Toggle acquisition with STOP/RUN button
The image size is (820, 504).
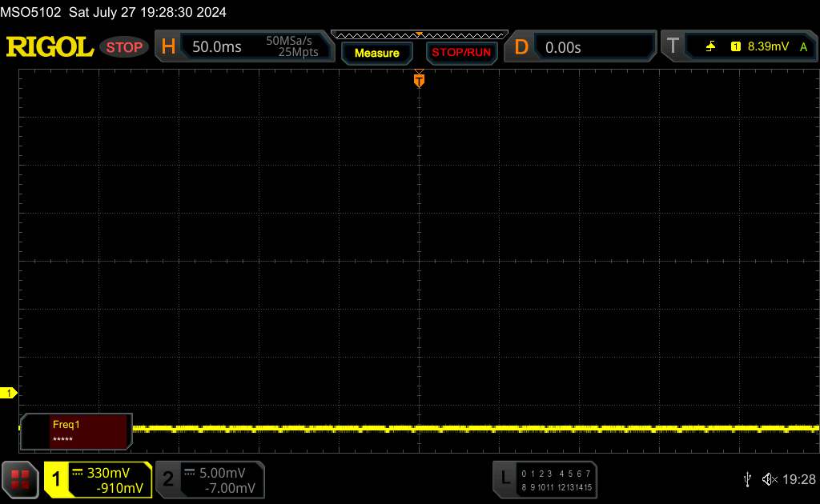[x=461, y=53]
